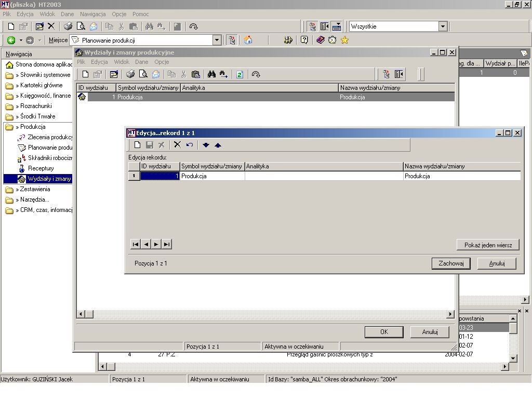Open print preview in Wydziały toolbar

143,74
